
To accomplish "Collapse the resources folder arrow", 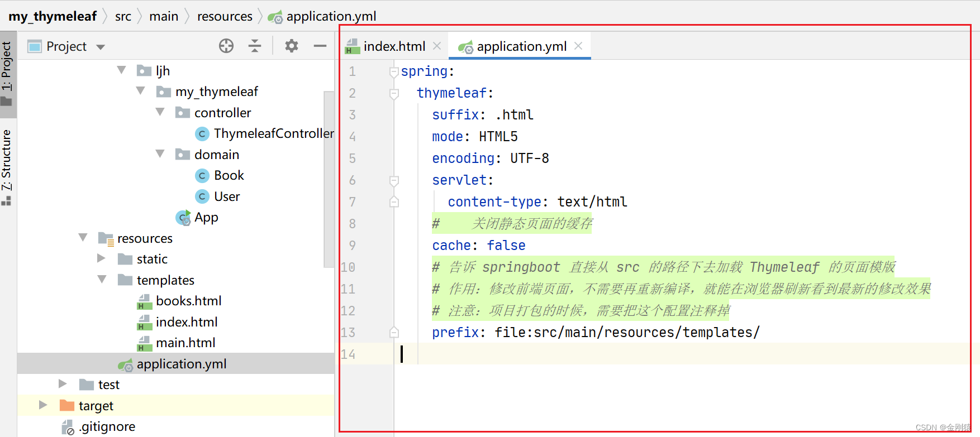I will click(83, 237).
